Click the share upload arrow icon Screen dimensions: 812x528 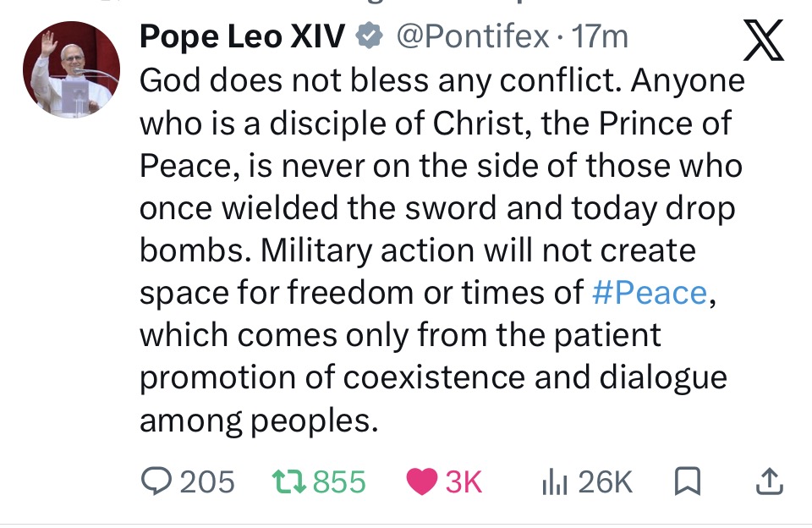click(x=768, y=482)
